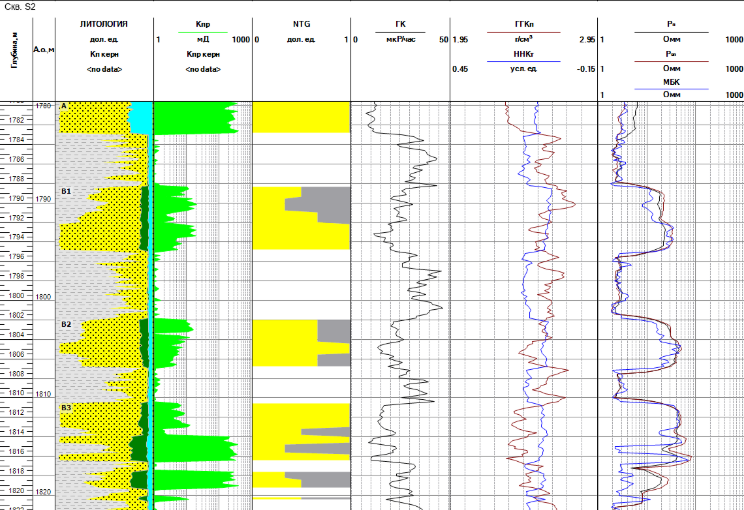744x510 pixels.
Task: Click the ГК scale maximum '50'
Action: tap(444, 39)
